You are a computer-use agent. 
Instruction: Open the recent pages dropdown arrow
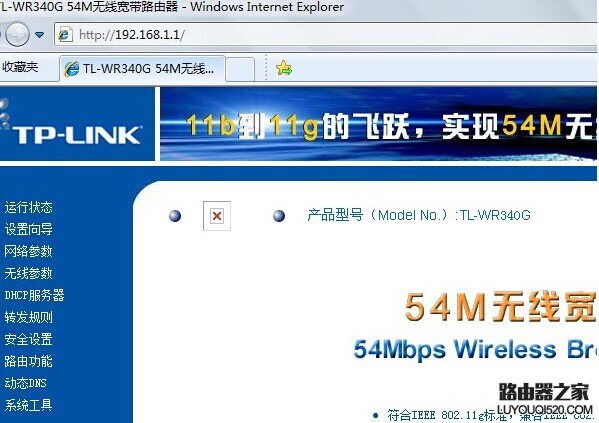pos(39,35)
